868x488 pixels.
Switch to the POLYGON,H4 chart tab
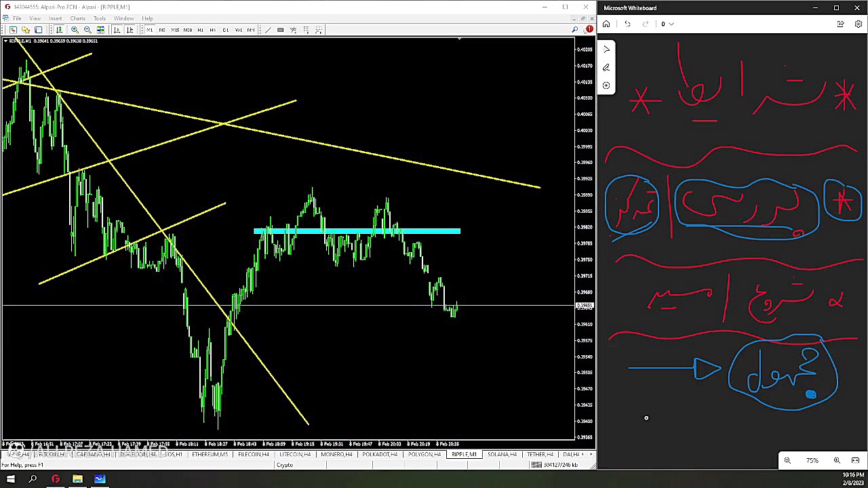[424, 454]
